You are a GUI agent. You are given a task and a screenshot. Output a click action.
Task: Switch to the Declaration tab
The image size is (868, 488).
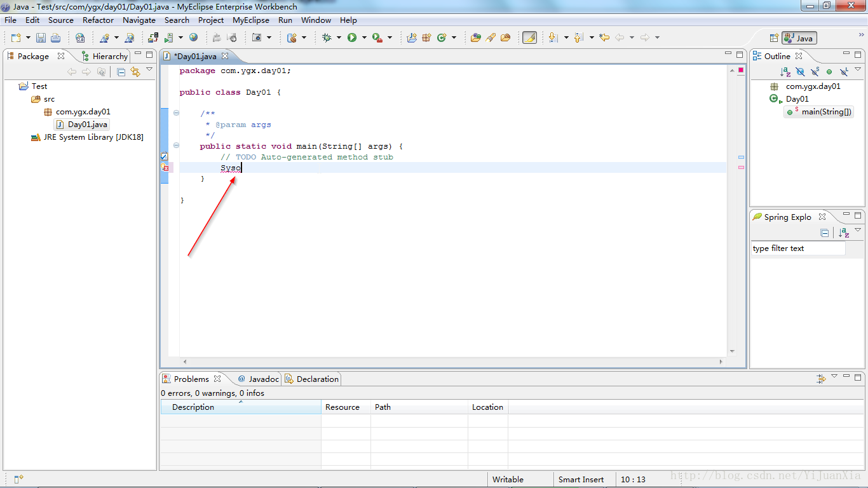click(312, 379)
